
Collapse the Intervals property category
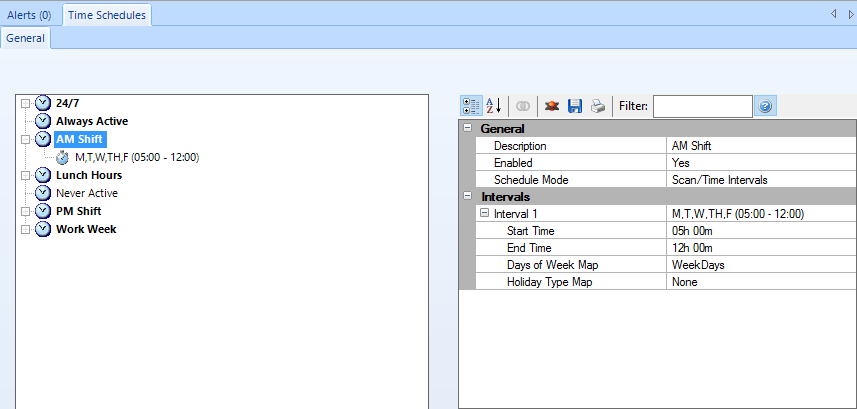coord(467,196)
